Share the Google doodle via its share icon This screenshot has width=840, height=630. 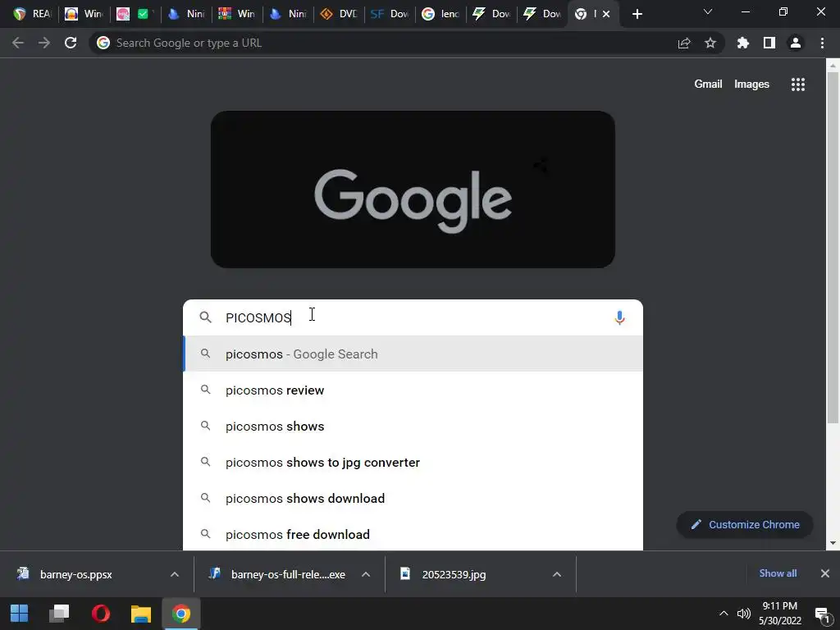point(541,165)
